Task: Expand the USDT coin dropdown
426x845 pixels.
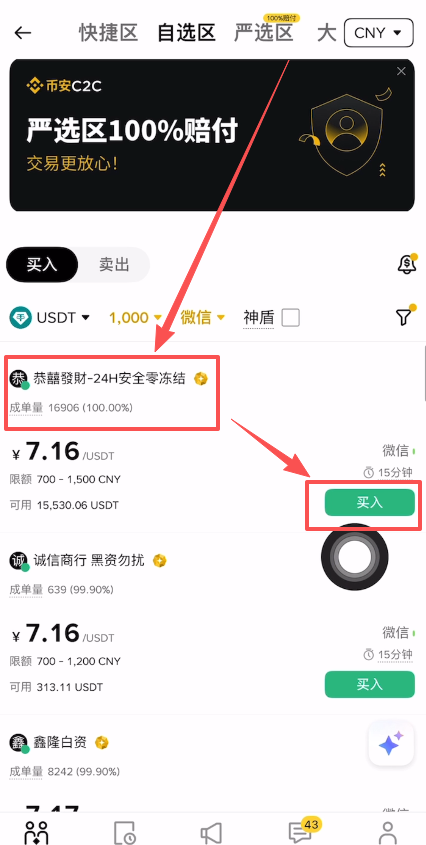Action: tap(50, 317)
